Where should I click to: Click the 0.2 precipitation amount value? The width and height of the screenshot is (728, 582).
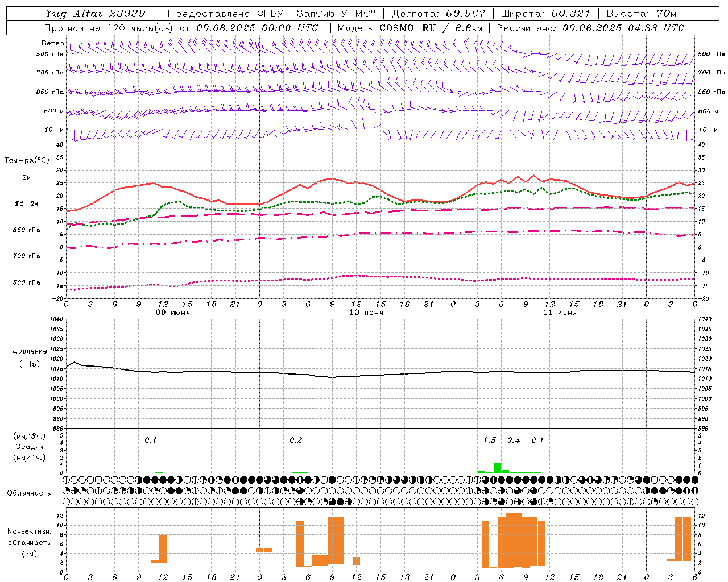tap(296, 440)
